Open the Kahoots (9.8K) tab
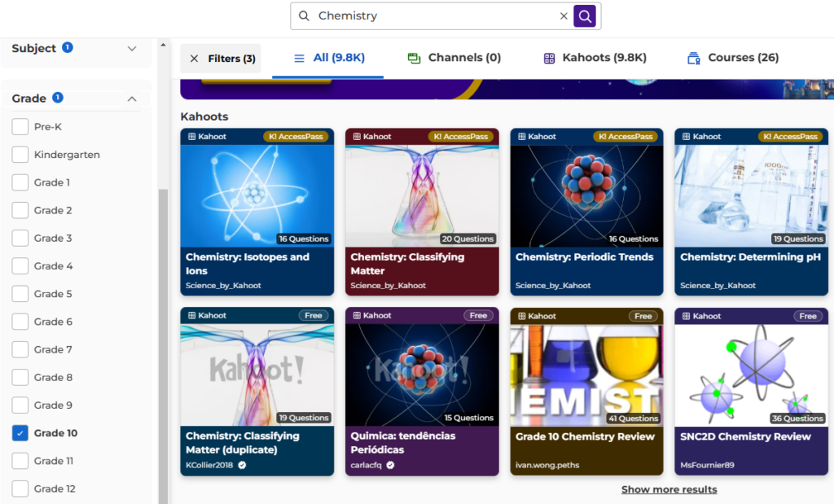834x504 pixels. pyautogui.click(x=595, y=58)
